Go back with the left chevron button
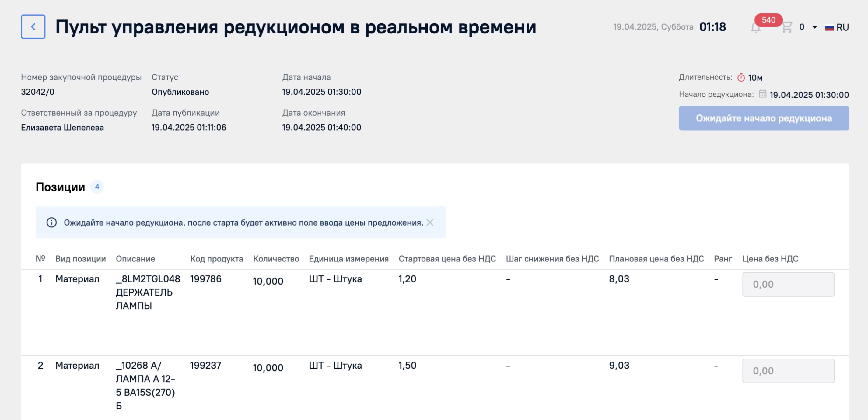 tap(33, 26)
